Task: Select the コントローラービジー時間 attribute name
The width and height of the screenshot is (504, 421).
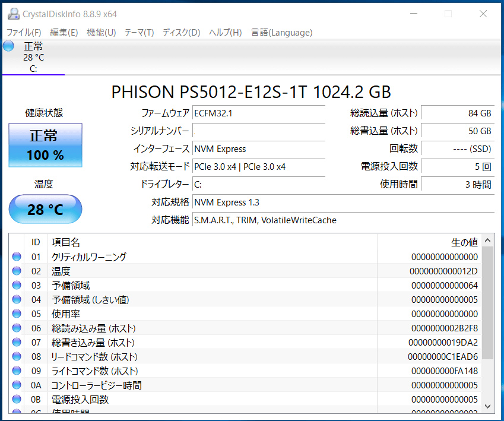Action: click(x=96, y=385)
